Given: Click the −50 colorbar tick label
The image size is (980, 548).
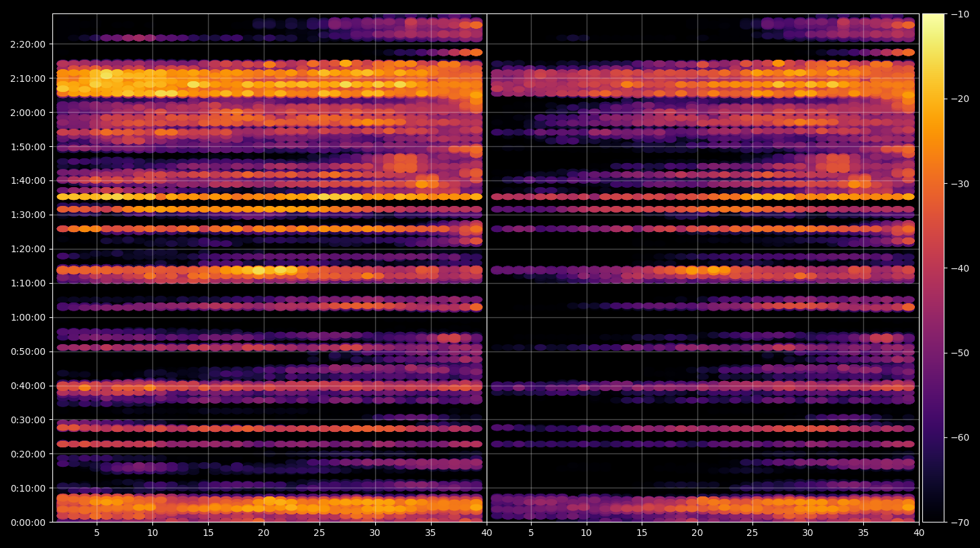Looking at the screenshot, I should coord(960,353).
